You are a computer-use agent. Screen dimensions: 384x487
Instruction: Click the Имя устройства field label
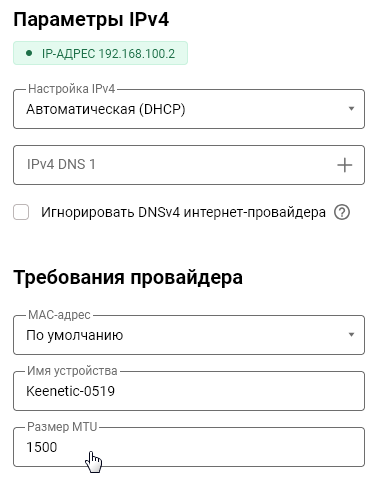[72, 371]
